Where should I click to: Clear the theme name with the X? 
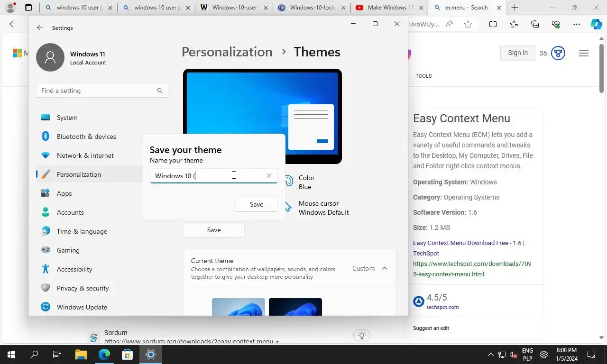click(x=269, y=176)
